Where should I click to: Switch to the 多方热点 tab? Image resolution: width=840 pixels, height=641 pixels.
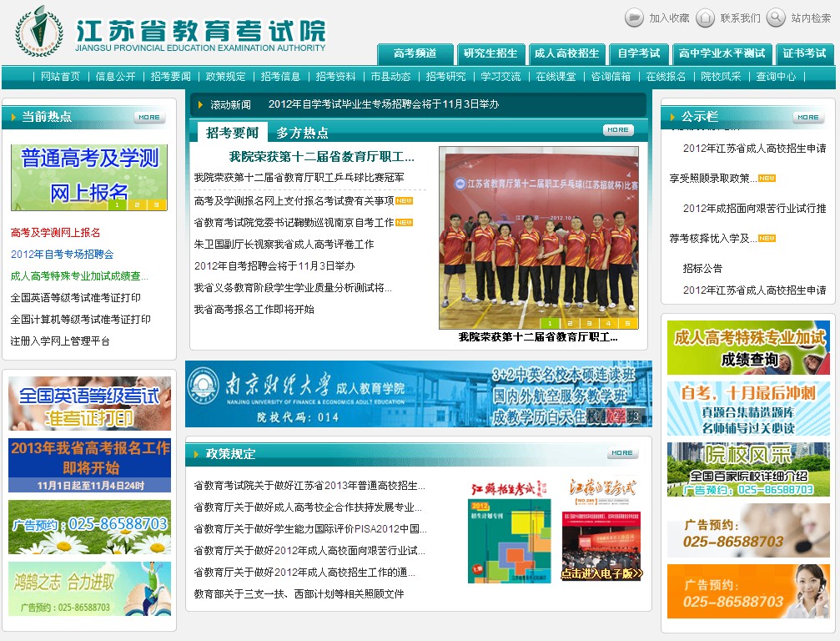pos(302,133)
